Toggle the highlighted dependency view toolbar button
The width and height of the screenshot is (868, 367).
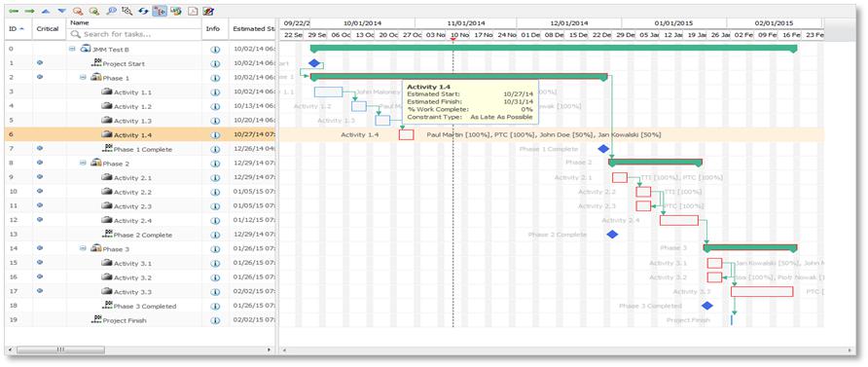click(x=160, y=11)
